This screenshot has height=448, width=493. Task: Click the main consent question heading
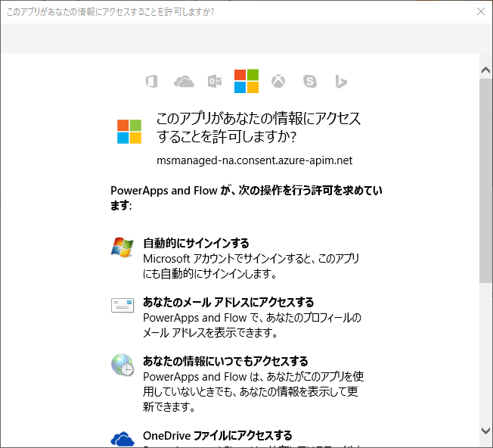tap(258, 127)
